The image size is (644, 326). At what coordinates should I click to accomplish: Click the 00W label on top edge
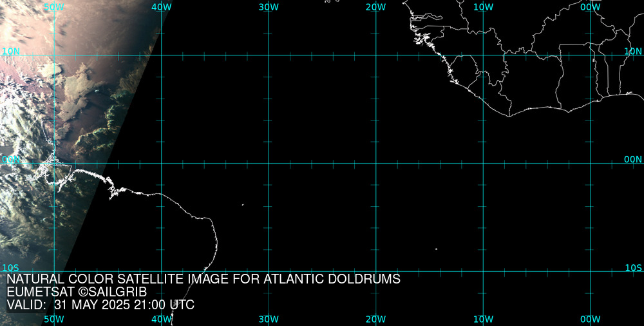click(x=591, y=7)
